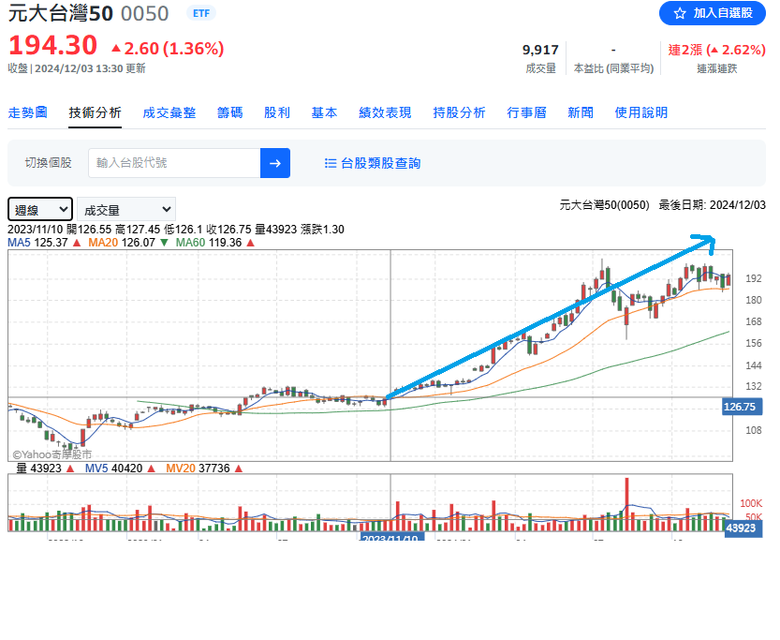
Task: Go to the 股利 tab
Action: pyautogui.click(x=277, y=113)
